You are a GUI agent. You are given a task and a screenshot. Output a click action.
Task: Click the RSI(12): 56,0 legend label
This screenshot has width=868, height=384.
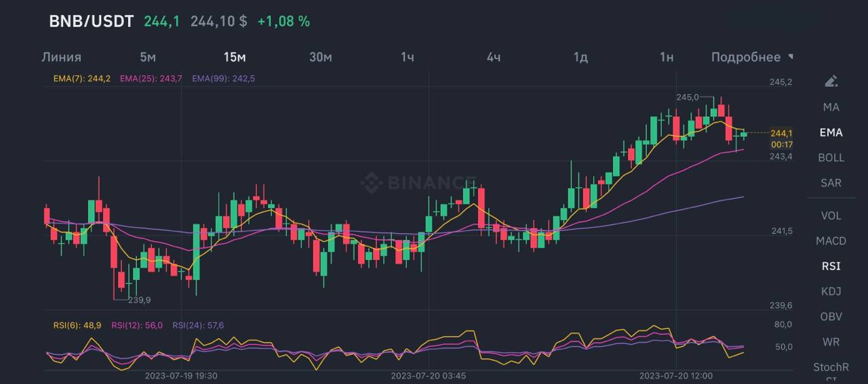[x=137, y=325]
